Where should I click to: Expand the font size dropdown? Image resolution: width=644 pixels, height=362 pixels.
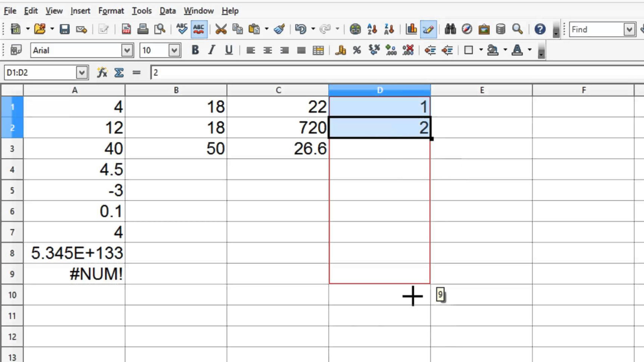(x=174, y=50)
